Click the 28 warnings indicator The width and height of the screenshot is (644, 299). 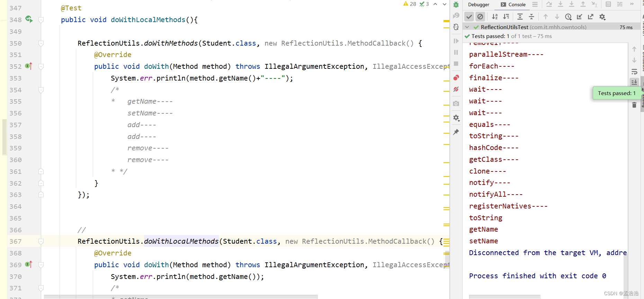click(410, 4)
